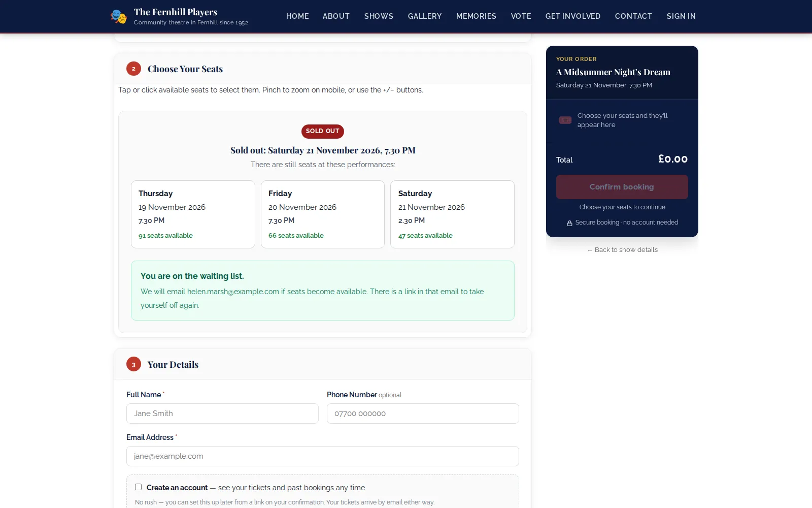Open Get Involved in navigation
This screenshot has width=812, height=508.
click(573, 16)
